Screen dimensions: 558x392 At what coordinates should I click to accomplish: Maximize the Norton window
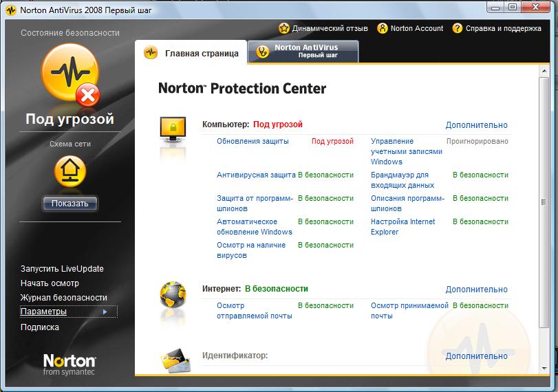(x=513, y=8)
